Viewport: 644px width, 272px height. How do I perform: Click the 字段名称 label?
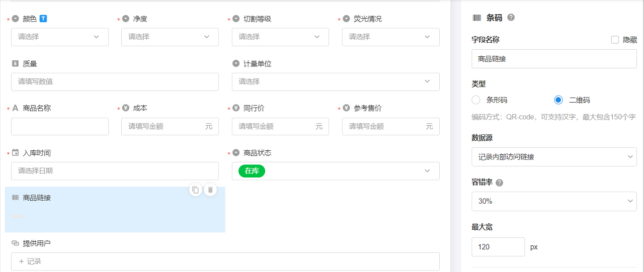tap(486, 40)
